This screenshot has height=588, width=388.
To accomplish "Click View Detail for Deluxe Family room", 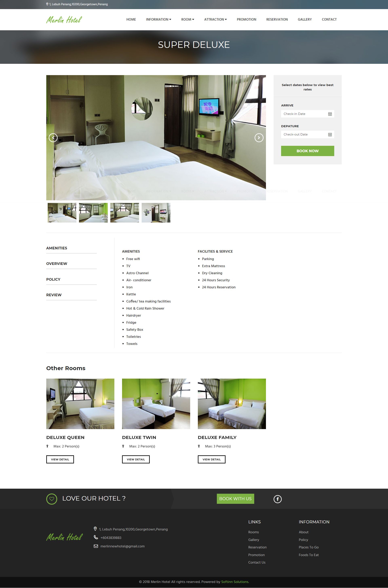I will tap(211, 459).
